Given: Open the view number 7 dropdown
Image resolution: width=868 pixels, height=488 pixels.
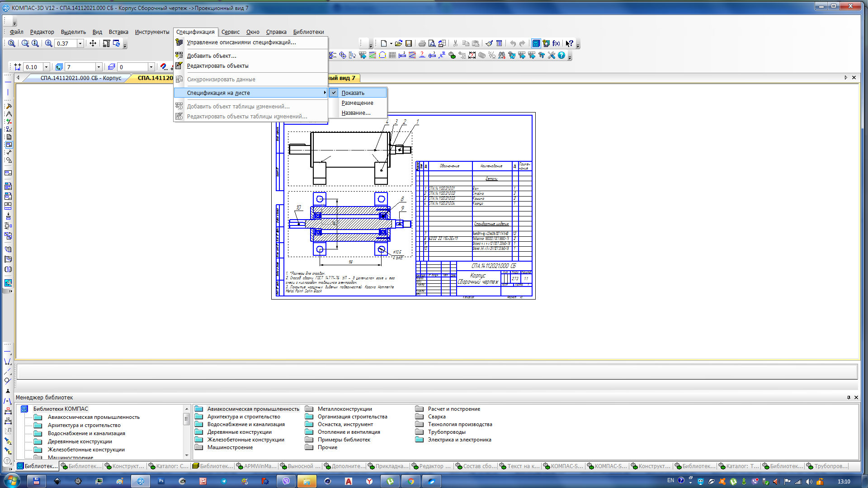Looking at the screenshot, I should click(x=99, y=67).
